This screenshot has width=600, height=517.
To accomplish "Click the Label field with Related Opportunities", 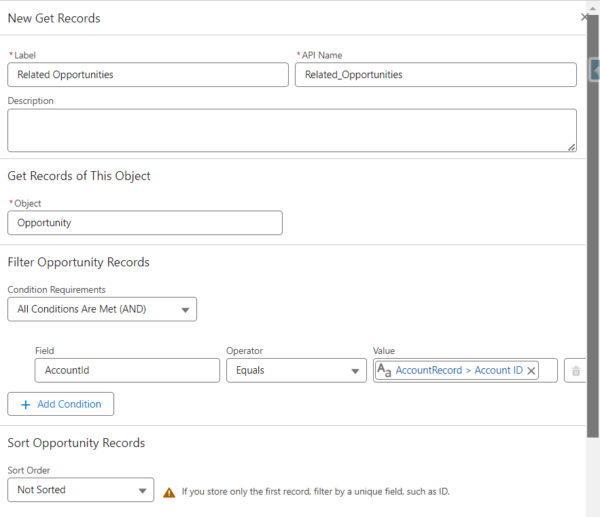I will (148, 75).
